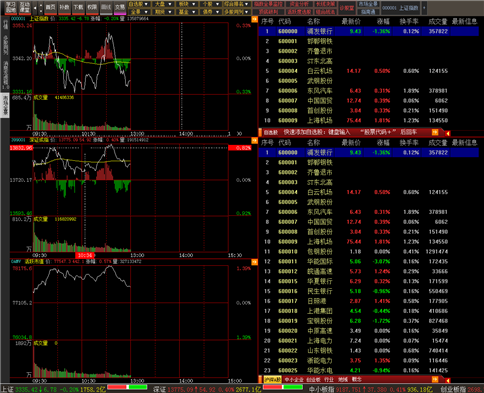Click the 首页 toolbar button

tap(51, 7)
